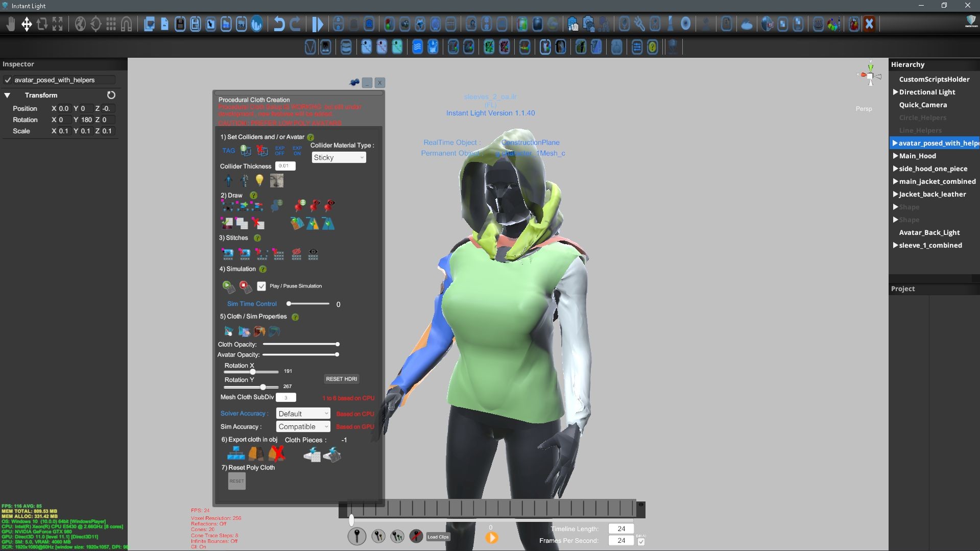Click the RESET HDRI button
980x551 pixels.
tap(341, 378)
